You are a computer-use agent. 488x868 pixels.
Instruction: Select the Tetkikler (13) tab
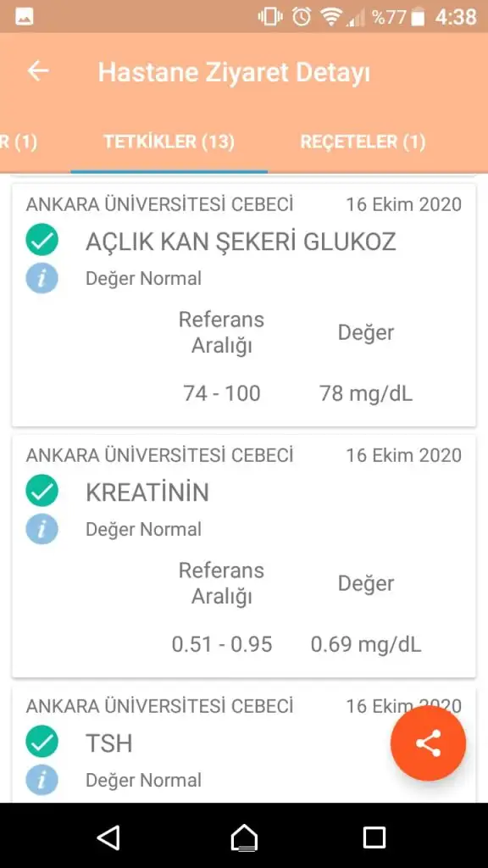tap(169, 142)
